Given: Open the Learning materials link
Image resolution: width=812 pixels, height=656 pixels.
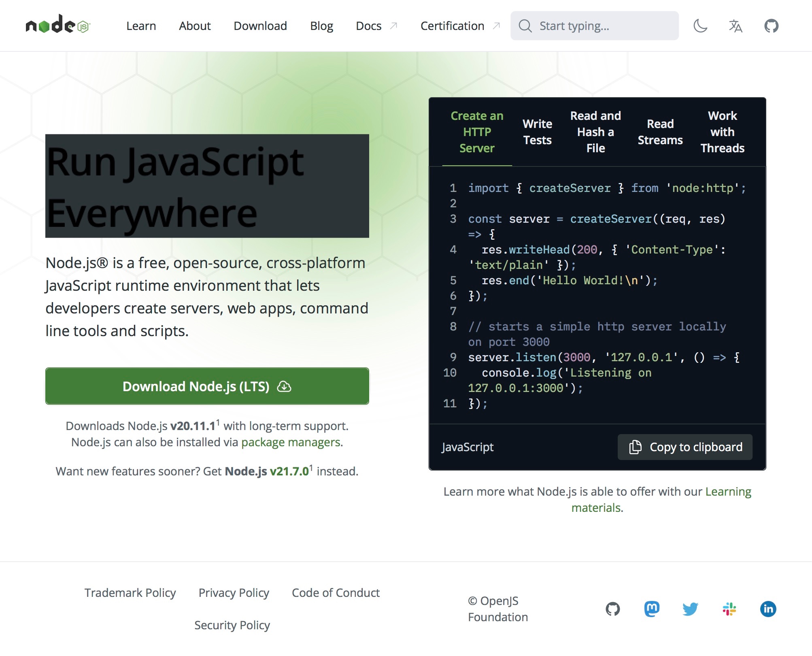Looking at the screenshot, I should [x=661, y=499].
